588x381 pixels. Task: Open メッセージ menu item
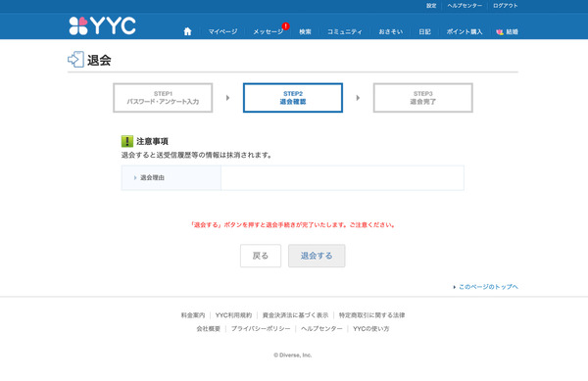[268, 32]
